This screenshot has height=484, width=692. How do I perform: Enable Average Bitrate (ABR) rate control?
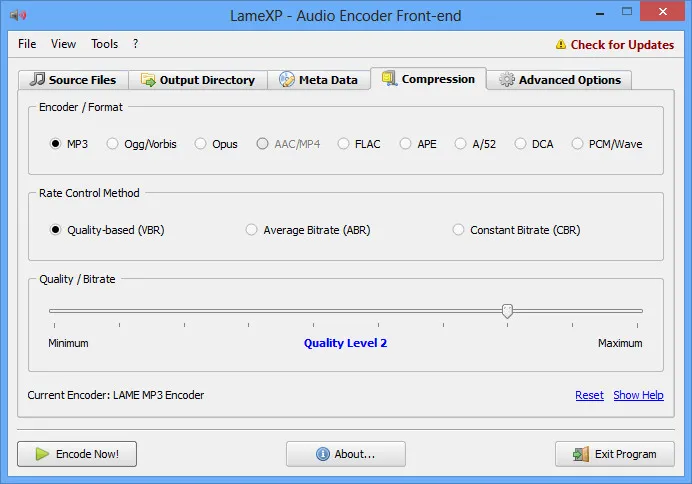(252, 230)
